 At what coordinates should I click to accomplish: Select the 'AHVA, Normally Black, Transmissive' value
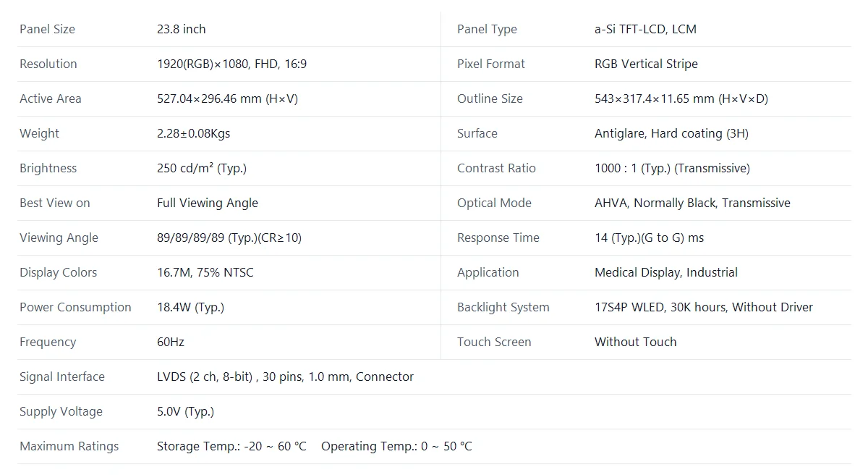(x=692, y=203)
